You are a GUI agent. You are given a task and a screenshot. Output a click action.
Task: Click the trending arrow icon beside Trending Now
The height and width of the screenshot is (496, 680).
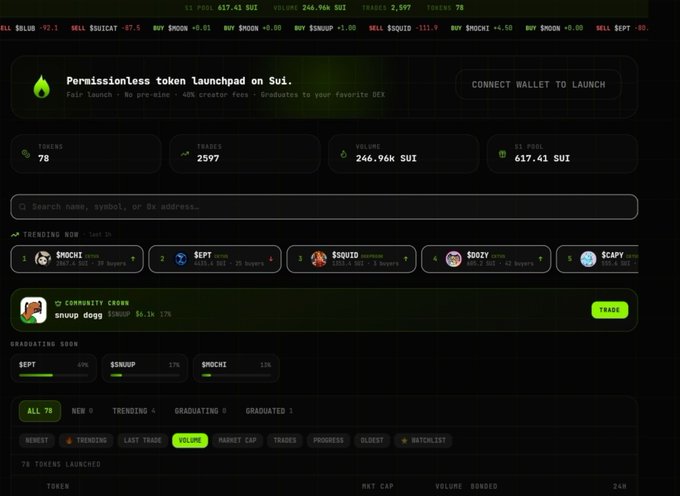coord(15,235)
